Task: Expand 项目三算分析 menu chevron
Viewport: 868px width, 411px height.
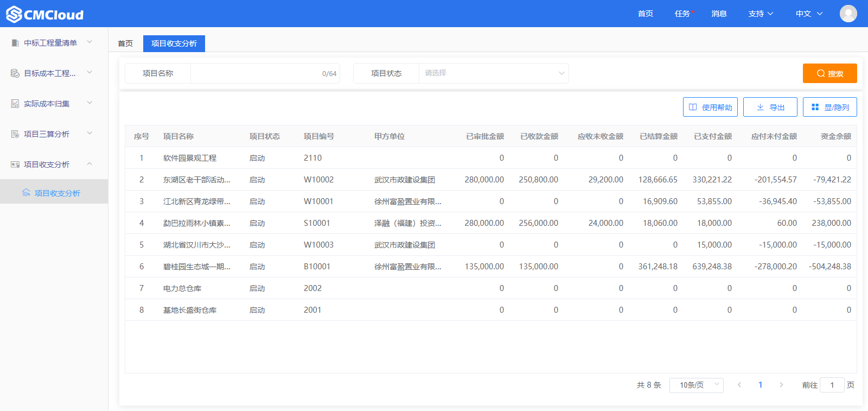Action: [90, 133]
